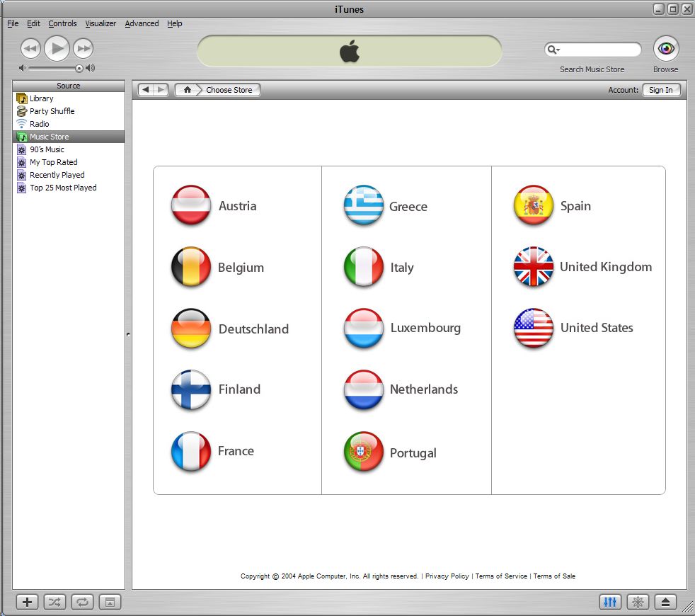Click the low volume speaker icon
This screenshot has width=695, height=616.
coord(22,68)
